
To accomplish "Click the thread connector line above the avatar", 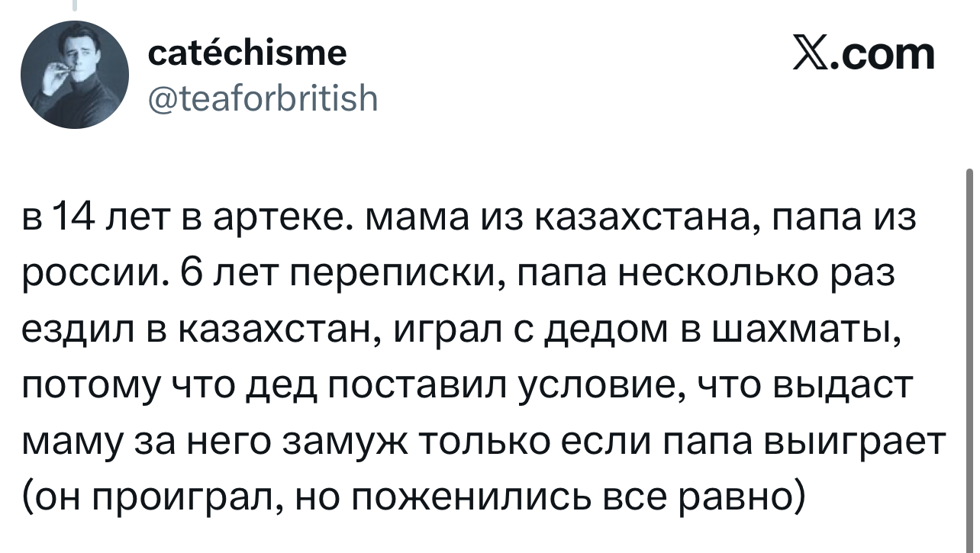I will coord(75,6).
